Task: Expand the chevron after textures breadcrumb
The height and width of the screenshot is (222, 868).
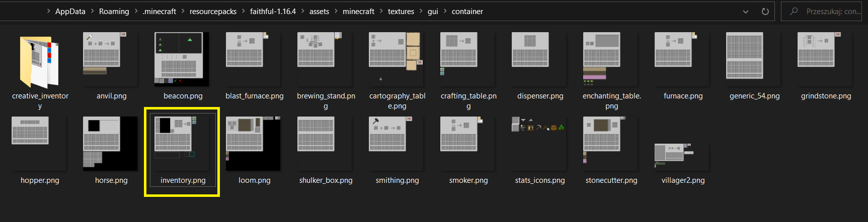Action: tap(421, 11)
